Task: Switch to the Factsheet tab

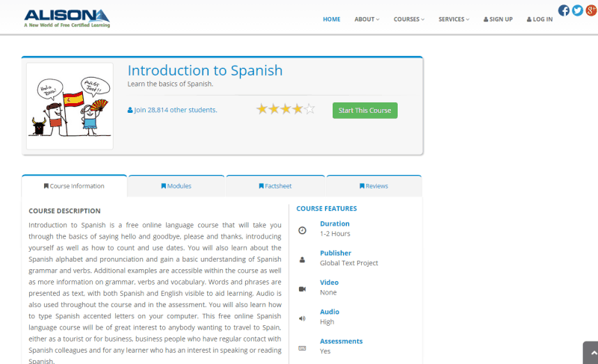Action: click(275, 186)
